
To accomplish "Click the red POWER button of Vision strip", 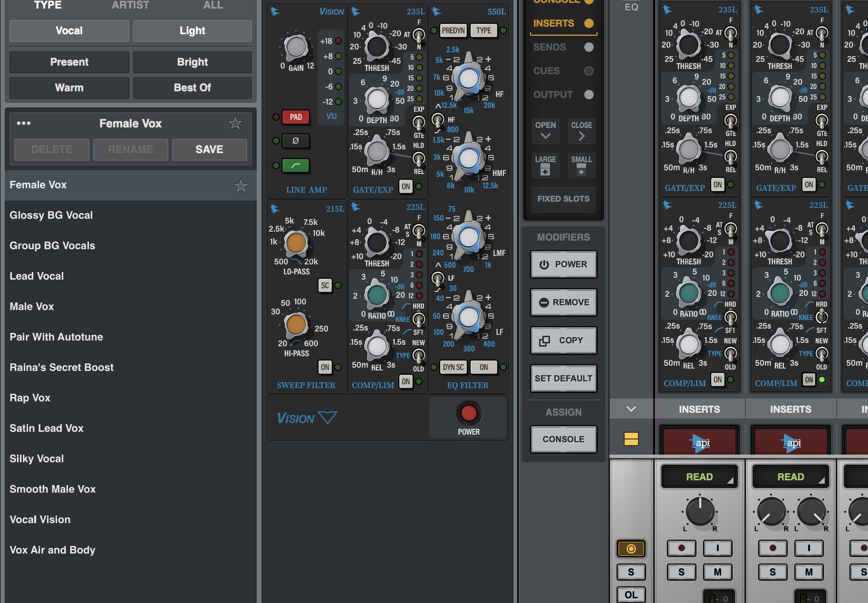I will (469, 413).
